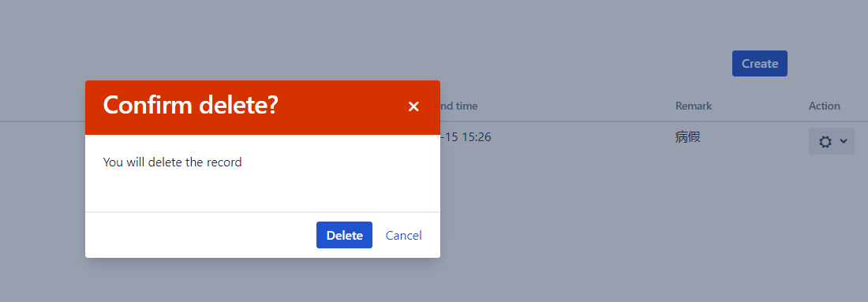
Task: Click blank white space under dialog message
Action: tap(263, 191)
